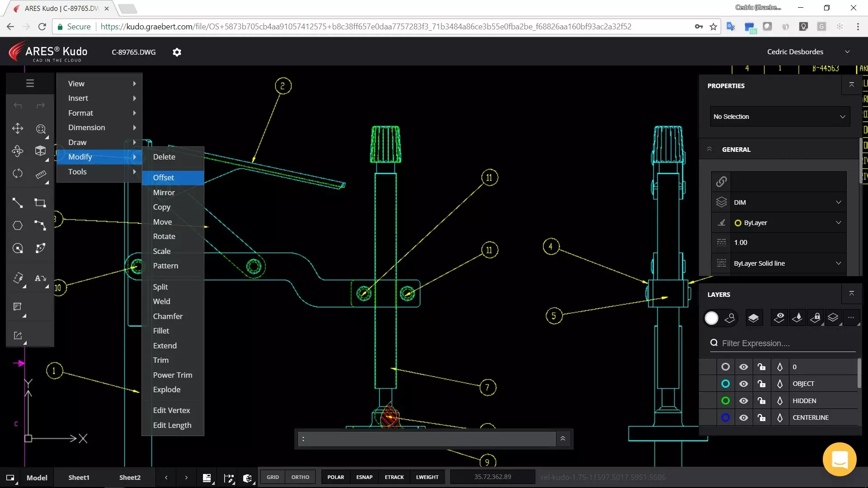Open the ByLayer Solid line dropdown
This screenshot has width=868, height=488.
coord(788,263)
